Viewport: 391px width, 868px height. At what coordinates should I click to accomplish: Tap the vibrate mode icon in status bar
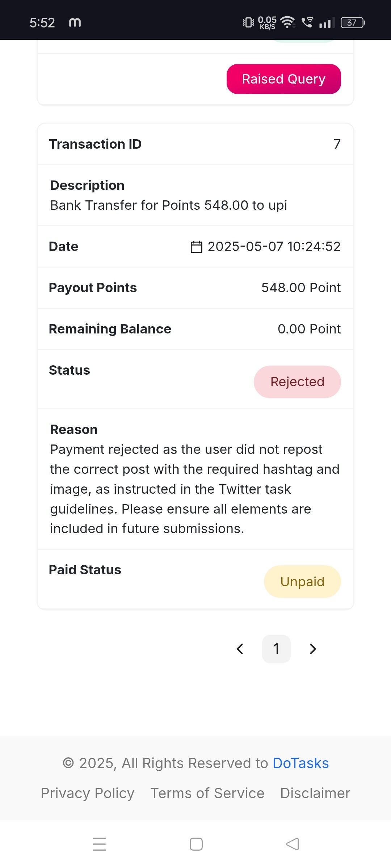248,22
